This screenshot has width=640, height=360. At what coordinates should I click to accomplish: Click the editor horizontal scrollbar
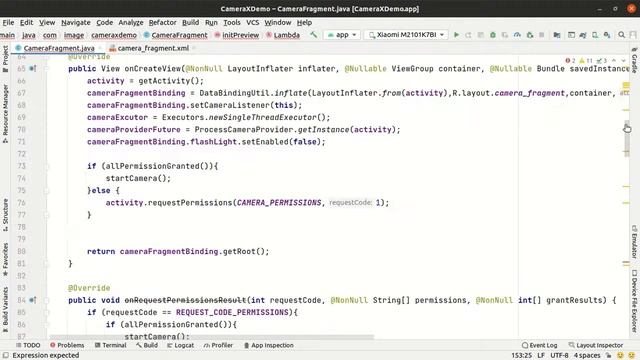211,337
